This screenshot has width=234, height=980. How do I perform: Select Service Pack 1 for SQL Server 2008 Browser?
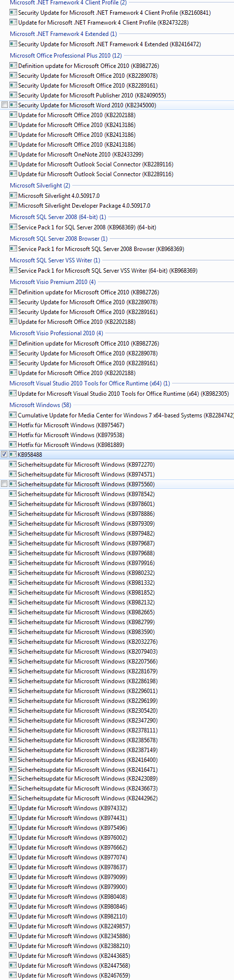[101, 249]
